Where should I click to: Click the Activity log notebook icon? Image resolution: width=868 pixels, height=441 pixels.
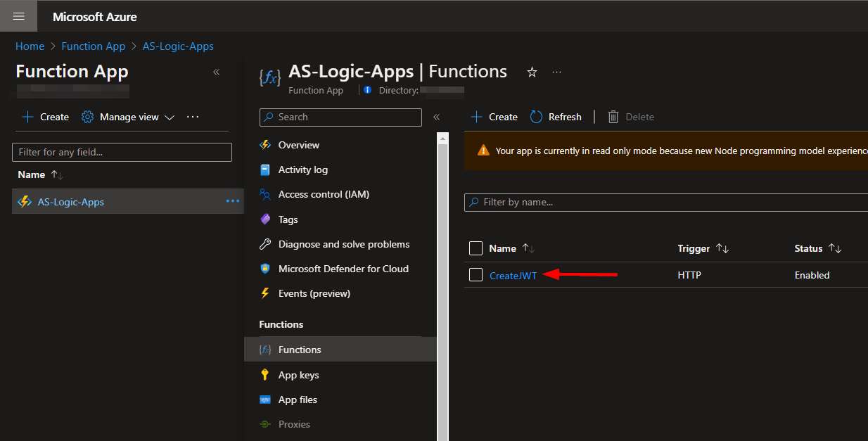265,170
